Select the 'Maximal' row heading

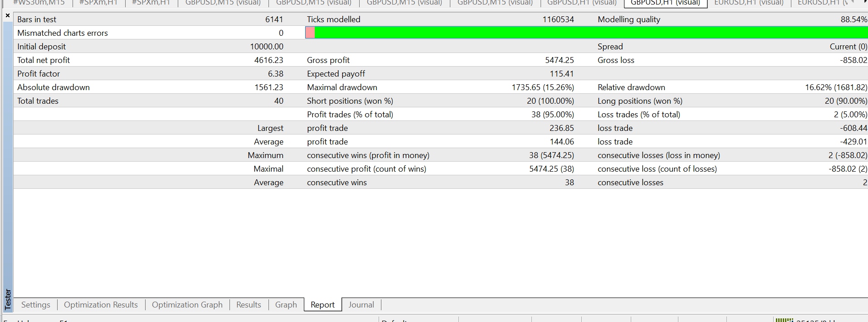point(268,169)
